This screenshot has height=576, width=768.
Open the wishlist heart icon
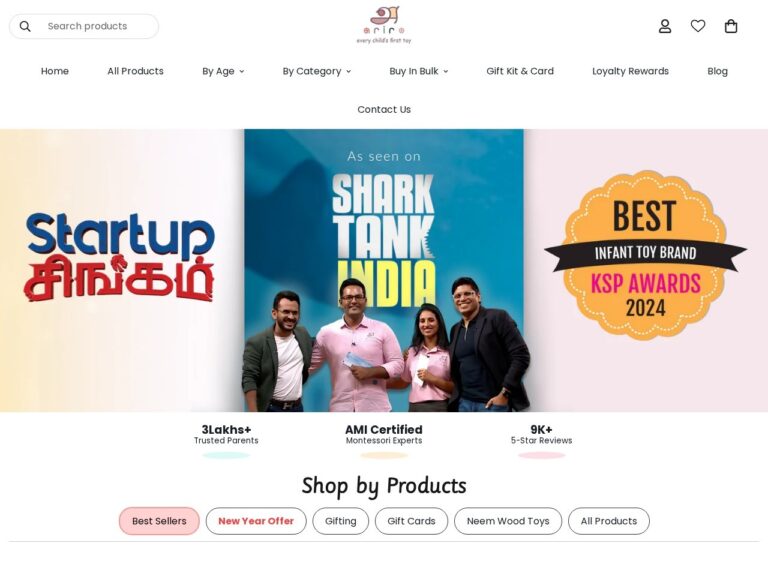pyautogui.click(x=698, y=26)
